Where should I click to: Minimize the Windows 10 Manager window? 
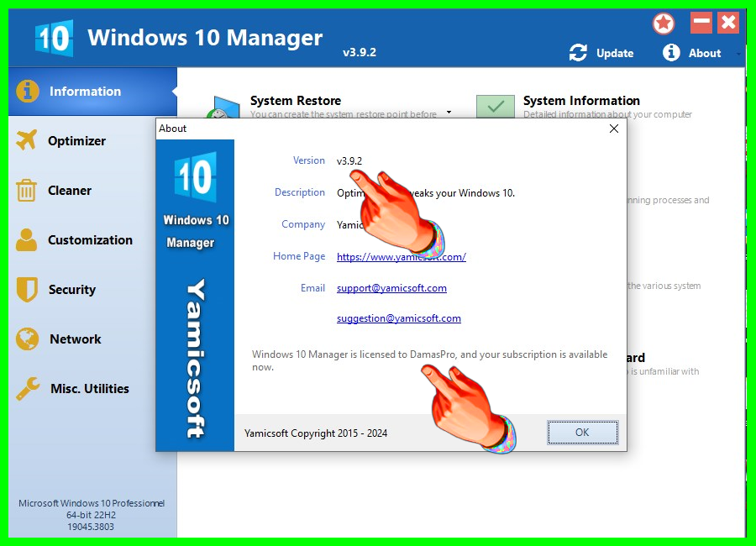tap(701, 22)
